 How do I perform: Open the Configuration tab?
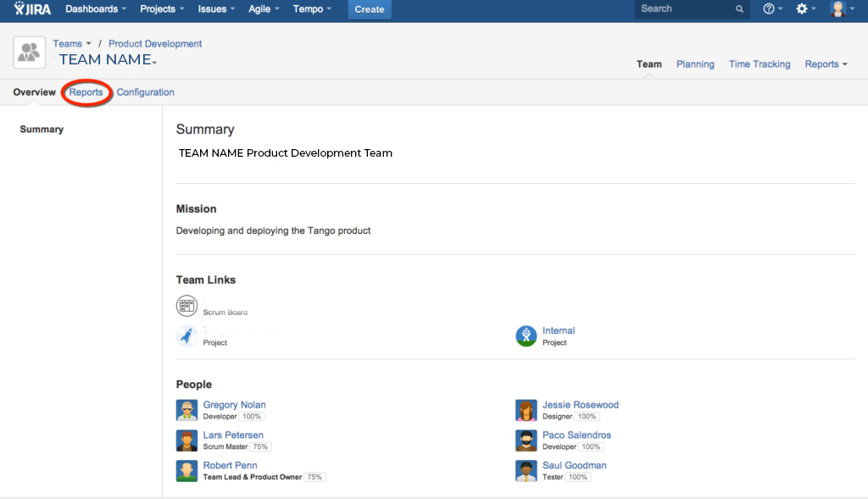tap(145, 92)
